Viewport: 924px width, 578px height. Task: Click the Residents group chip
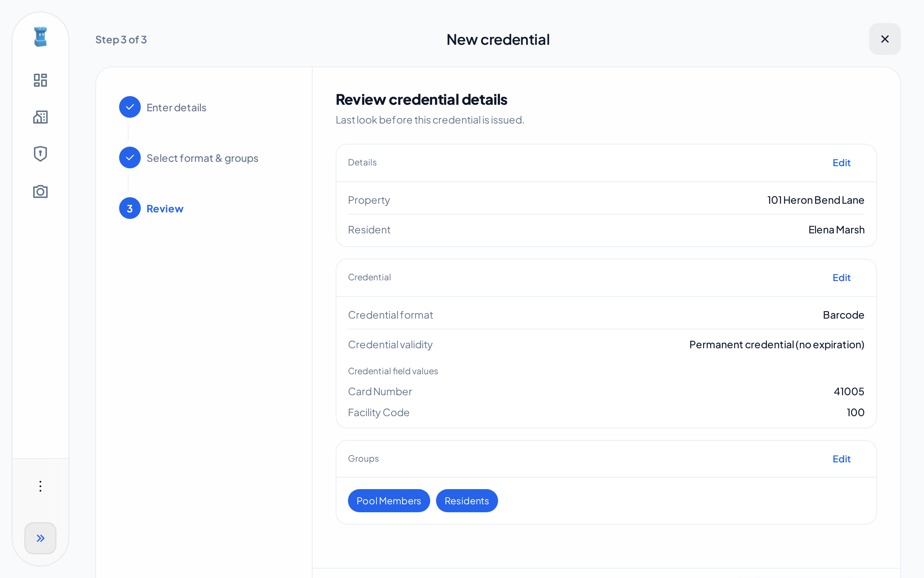tap(467, 501)
